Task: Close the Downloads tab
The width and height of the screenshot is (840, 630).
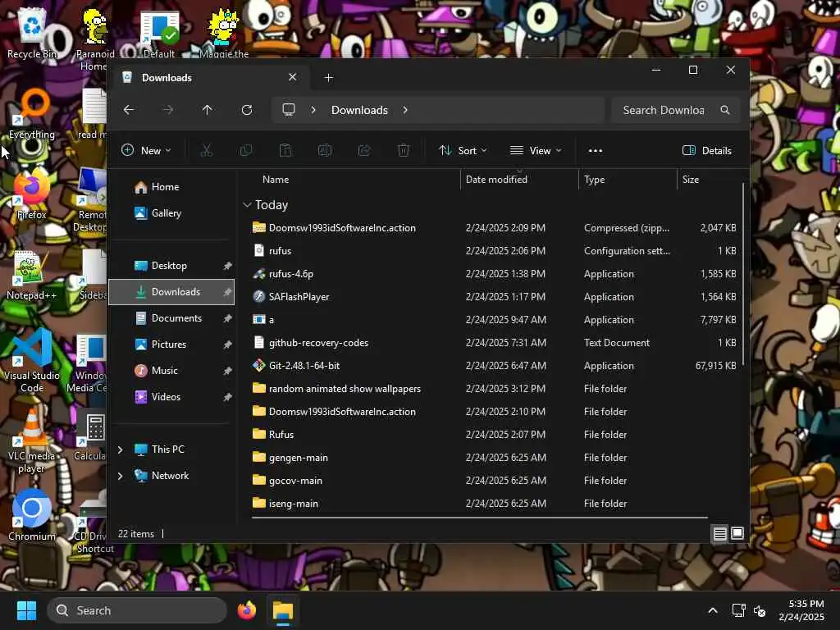Action: click(x=293, y=77)
